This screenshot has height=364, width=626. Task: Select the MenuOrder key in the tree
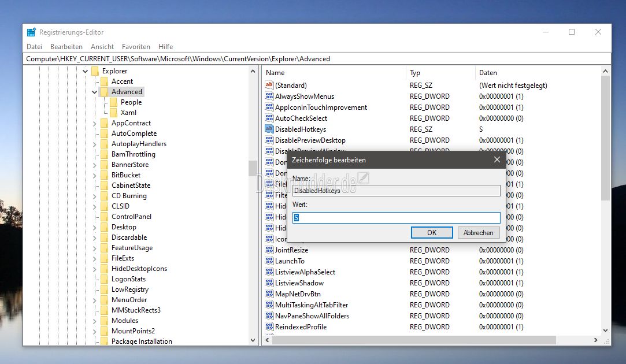(x=129, y=300)
